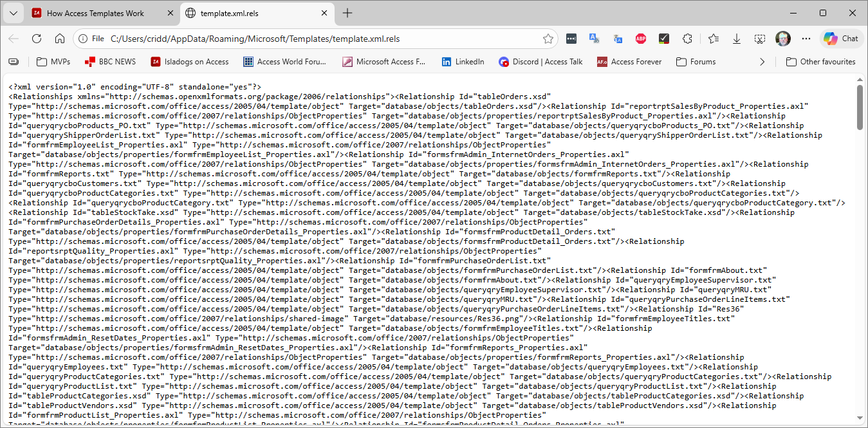
Task: Open the Isladogs on Access bookmark
Action: coord(190,62)
